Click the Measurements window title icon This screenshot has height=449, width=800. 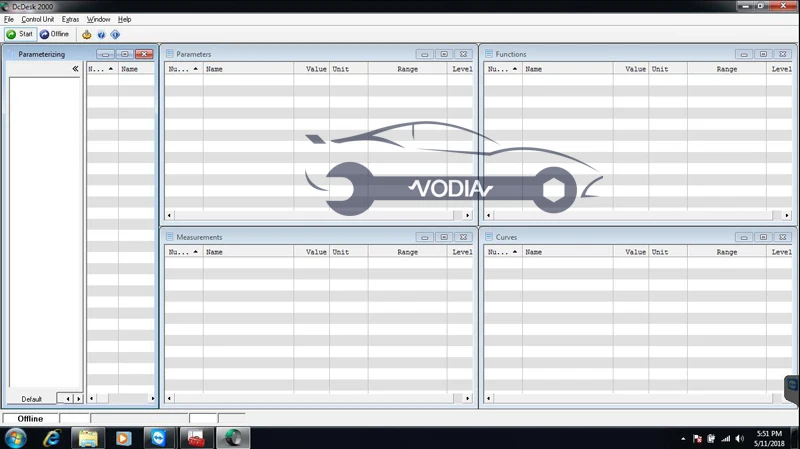click(170, 237)
